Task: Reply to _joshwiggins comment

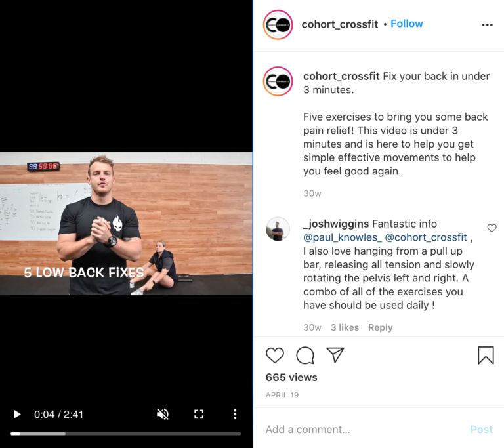Action: pos(380,327)
